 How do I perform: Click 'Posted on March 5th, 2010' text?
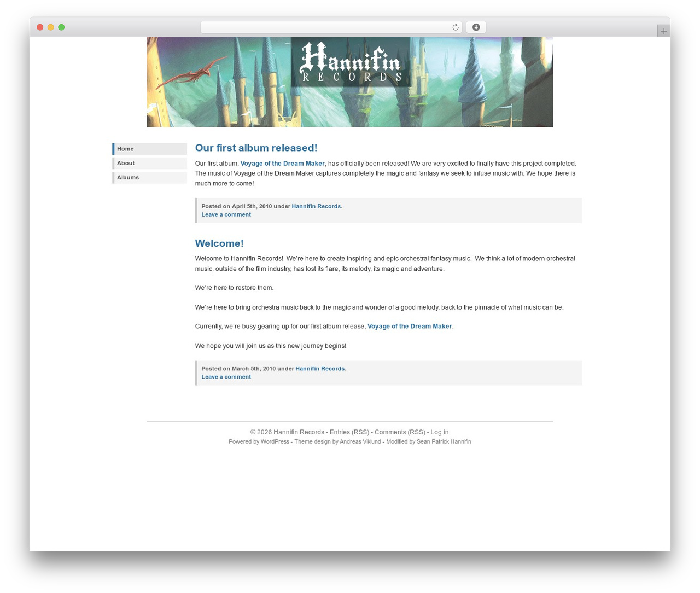pyautogui.click(x=238, y=369)
